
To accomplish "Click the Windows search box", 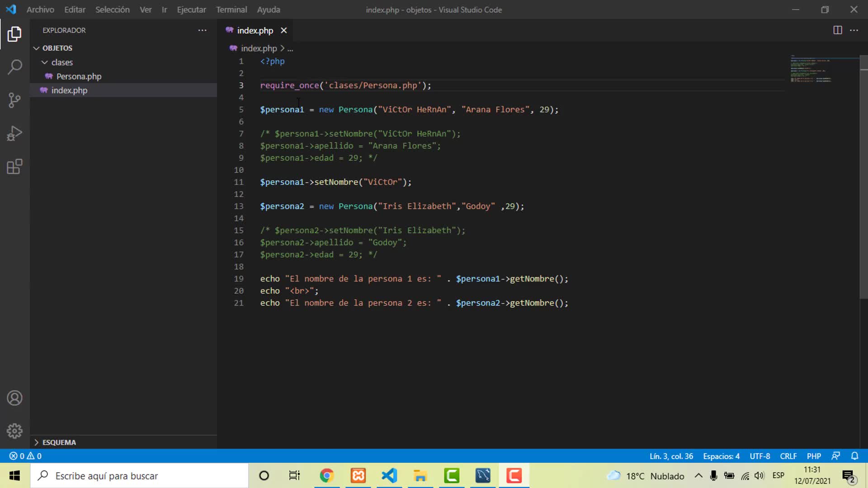I will click(x=139, y=475).
